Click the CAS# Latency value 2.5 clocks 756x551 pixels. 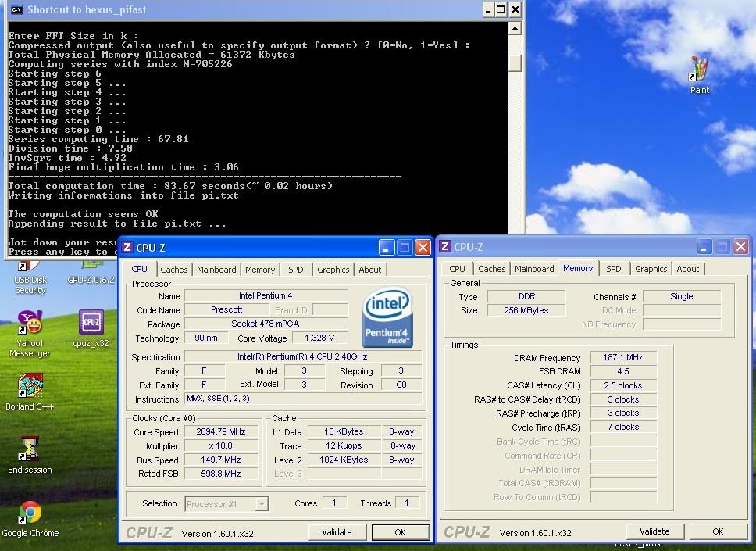(x=623, y=385)
